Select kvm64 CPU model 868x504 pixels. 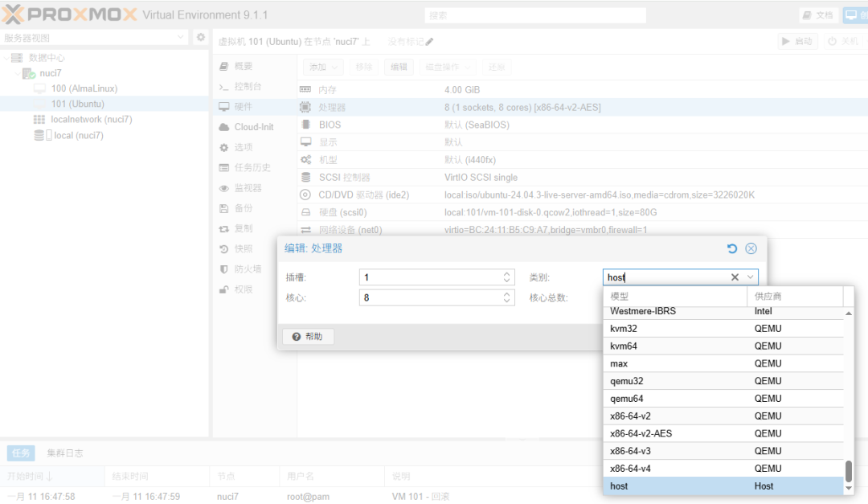pos(723,346)
